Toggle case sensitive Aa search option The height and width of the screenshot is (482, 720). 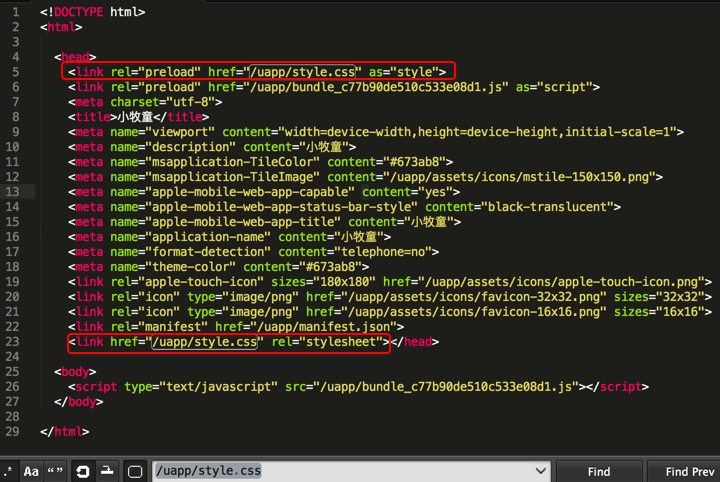point(31,471)
